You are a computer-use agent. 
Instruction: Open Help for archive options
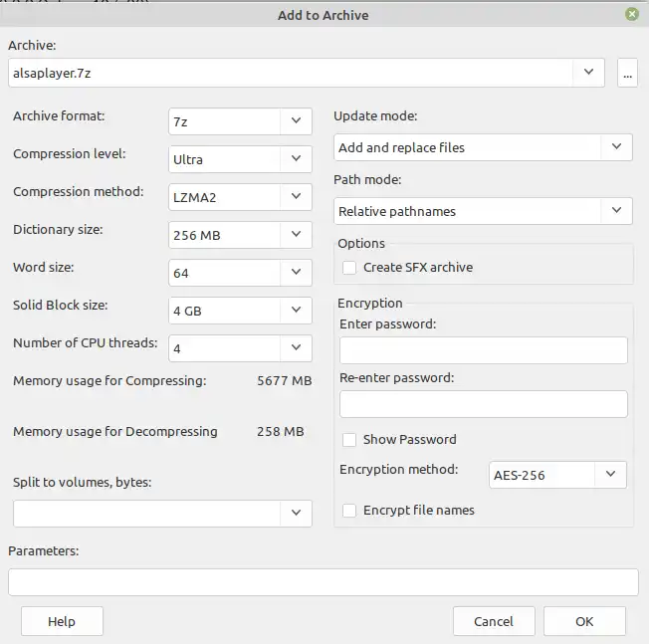pos(62,621)
